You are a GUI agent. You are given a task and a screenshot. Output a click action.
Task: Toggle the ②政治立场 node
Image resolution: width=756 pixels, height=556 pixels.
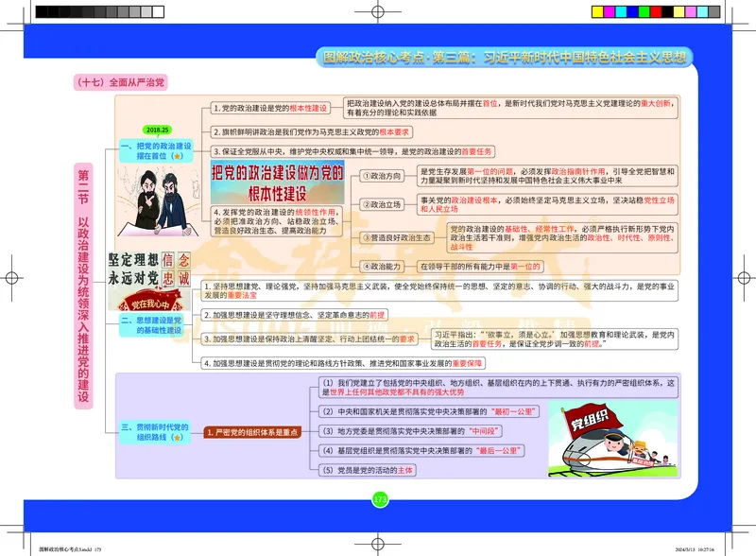click(x=383, y=202)
